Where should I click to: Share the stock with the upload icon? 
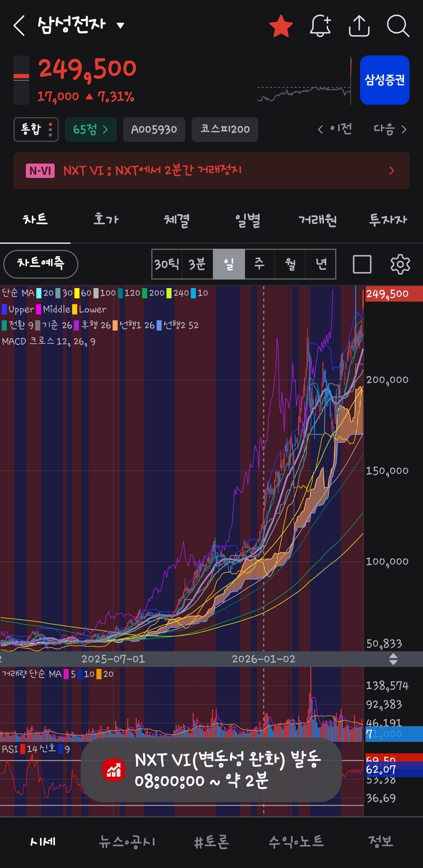359,26
